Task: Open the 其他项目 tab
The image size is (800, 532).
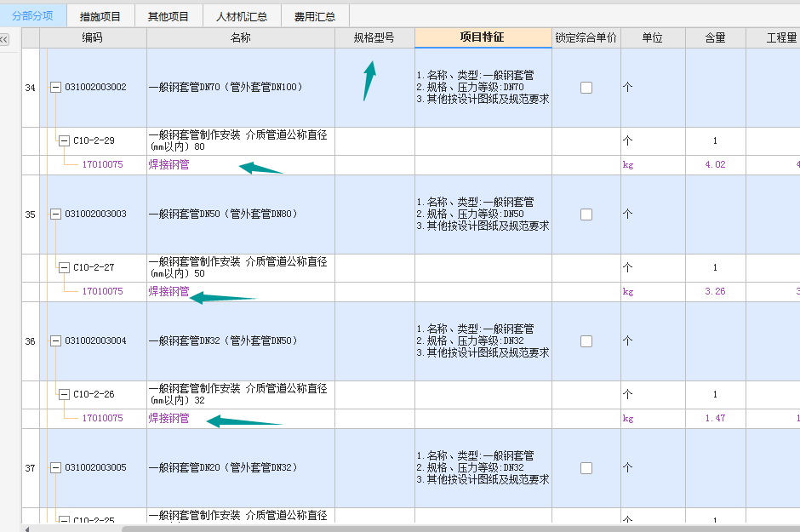Action: tap(169, 16)
